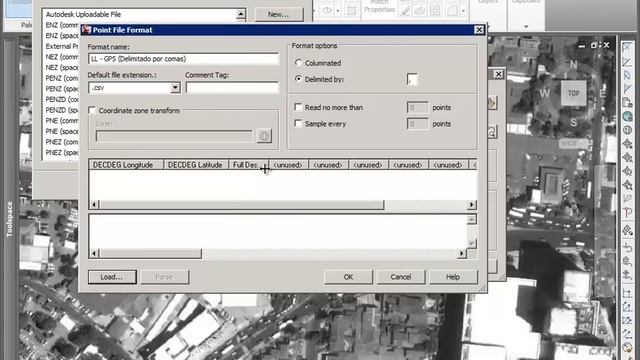Click the pencil edit icon in ribbon

(x=405, y=11)
